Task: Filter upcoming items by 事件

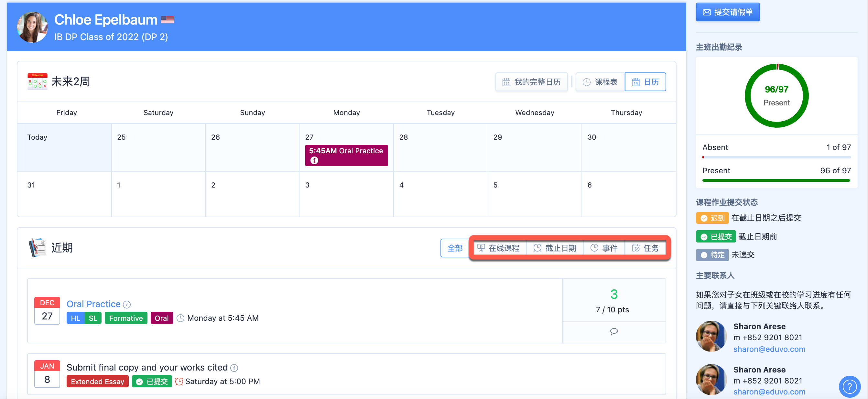Action: coord(604,248)
